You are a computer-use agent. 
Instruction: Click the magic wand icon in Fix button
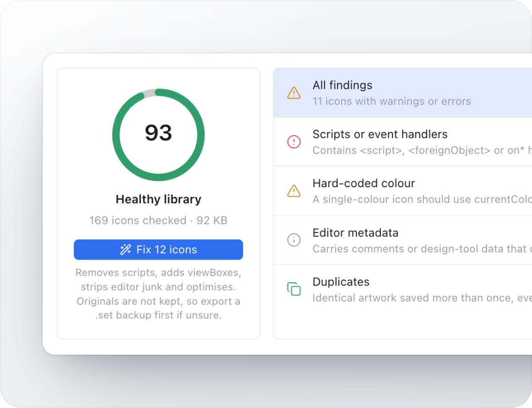125,250
